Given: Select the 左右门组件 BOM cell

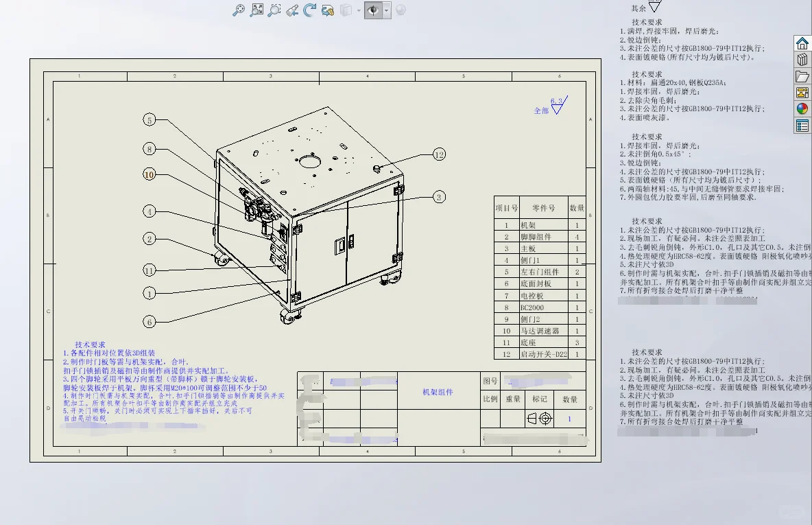Looking at the screenshot, I should click(544, 272).
